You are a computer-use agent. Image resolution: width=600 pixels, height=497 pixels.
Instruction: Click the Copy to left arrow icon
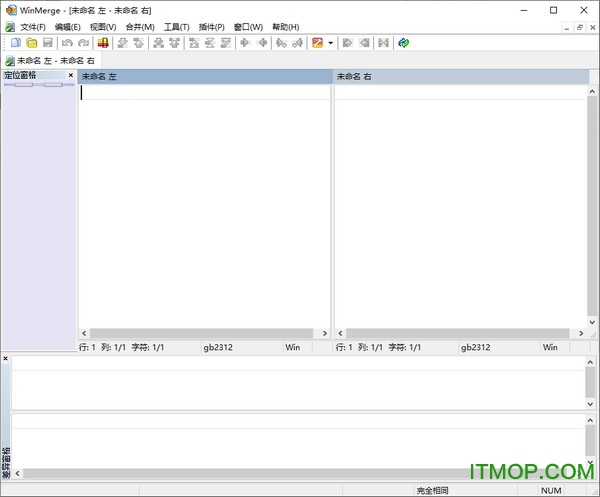pos(262,43)
